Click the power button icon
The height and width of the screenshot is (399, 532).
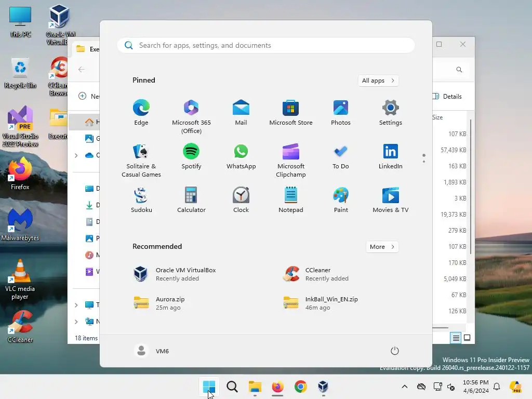click(395, 351)
